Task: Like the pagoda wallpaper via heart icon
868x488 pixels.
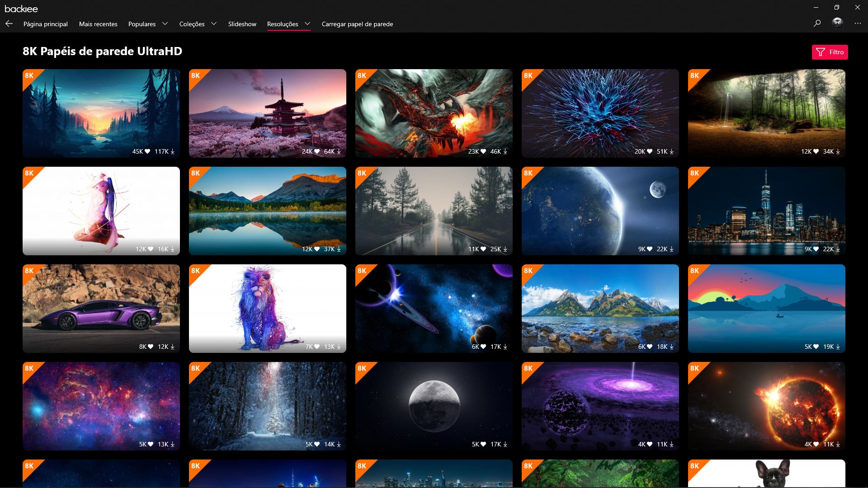Action: point(317,151)
